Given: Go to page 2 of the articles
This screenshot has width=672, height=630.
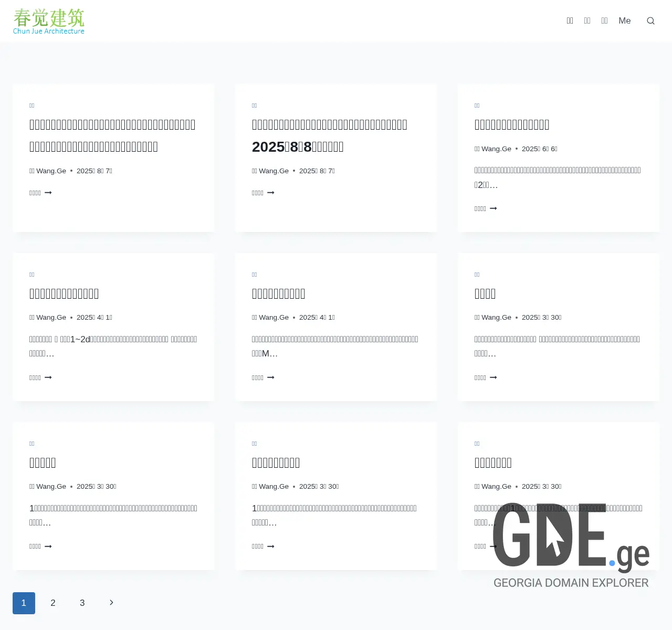Looking at the screenshot, I should click(52, 603).
